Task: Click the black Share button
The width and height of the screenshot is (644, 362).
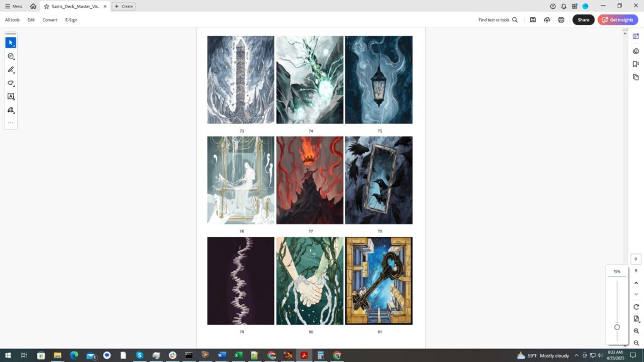Action: (x=583, y=20)
